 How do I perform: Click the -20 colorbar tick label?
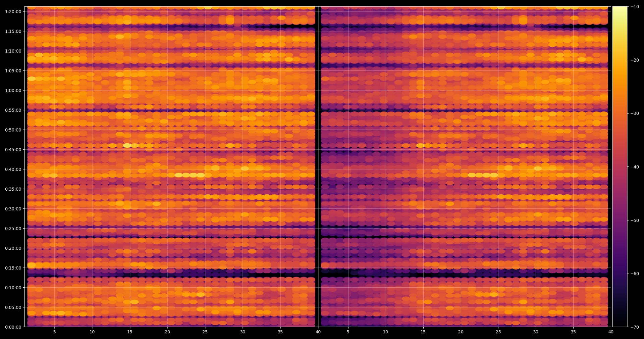[635, 60]
